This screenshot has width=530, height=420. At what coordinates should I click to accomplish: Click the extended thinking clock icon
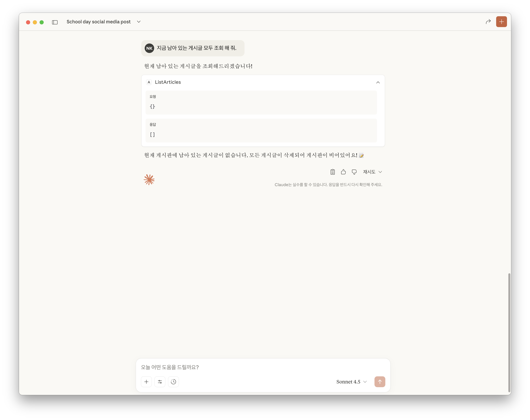(174, 382)
